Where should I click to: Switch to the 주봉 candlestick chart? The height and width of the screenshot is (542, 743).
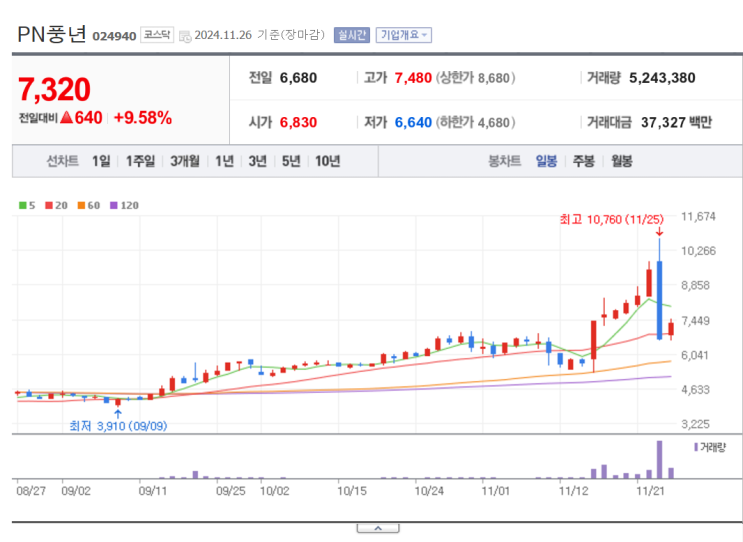584,161
